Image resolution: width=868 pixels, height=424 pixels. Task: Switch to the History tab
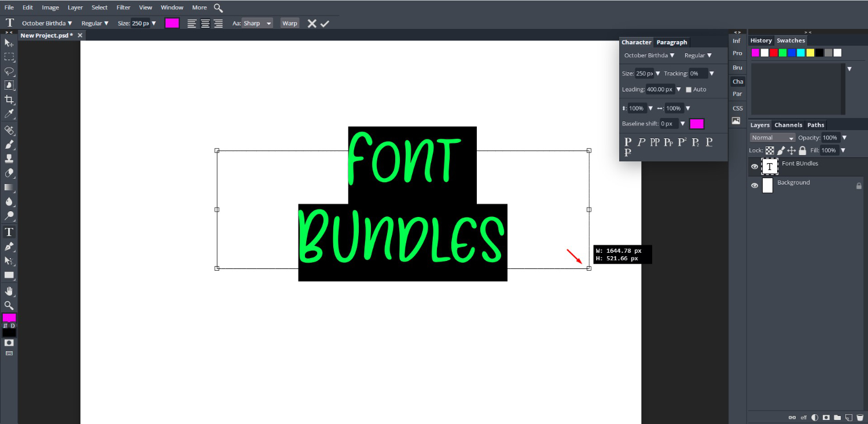click(761, 40)
